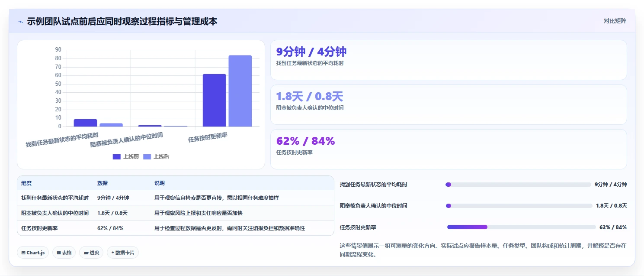The image size is (644, 276).
Task: Select table cell 用于观察信息检索是否更直接，需以相同任务难度抽样
Action: pyautogui.click(x=217, y=198)
